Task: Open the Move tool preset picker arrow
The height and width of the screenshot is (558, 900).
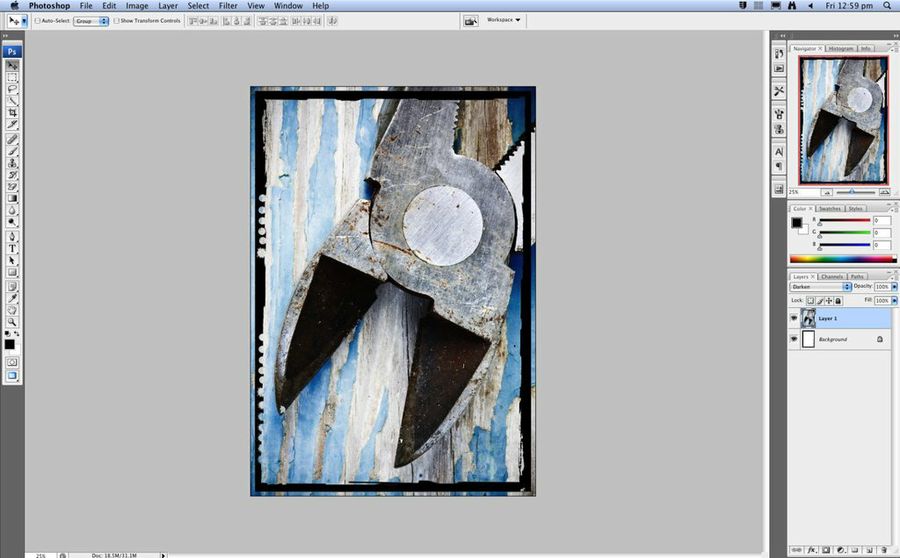Action: pos(24,21)
